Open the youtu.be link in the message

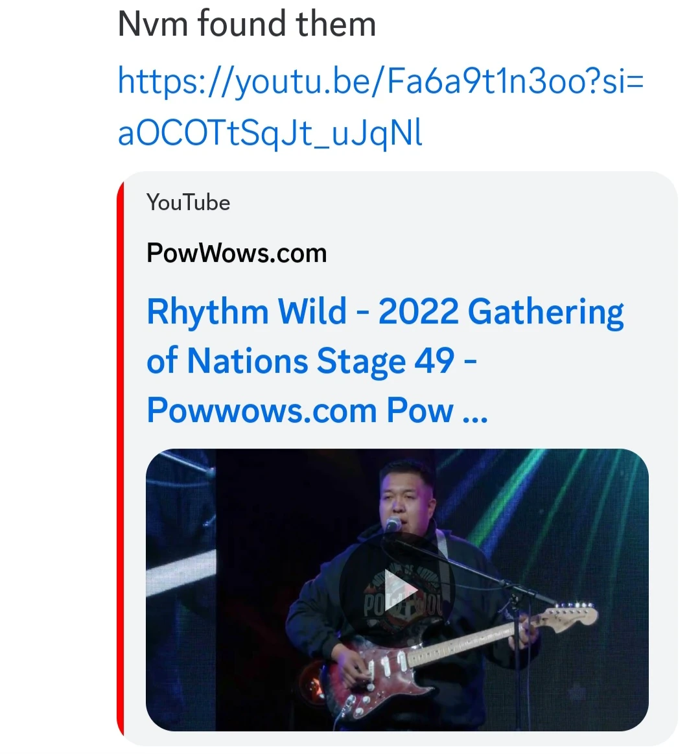point(380,82)
